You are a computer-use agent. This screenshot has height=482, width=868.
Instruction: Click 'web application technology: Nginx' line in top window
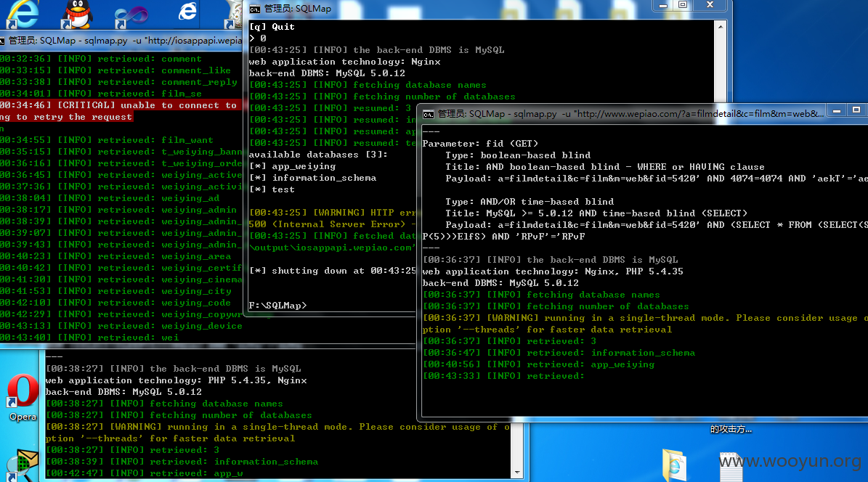345,62
